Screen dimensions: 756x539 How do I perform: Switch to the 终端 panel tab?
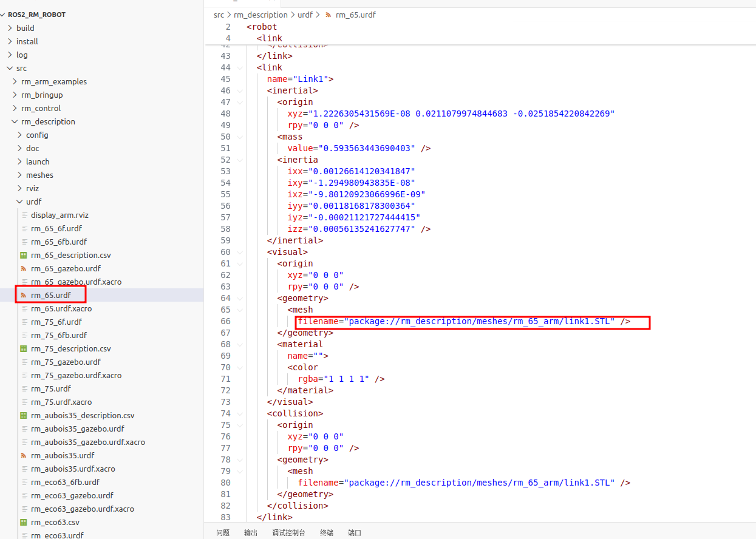click(326, 532)
